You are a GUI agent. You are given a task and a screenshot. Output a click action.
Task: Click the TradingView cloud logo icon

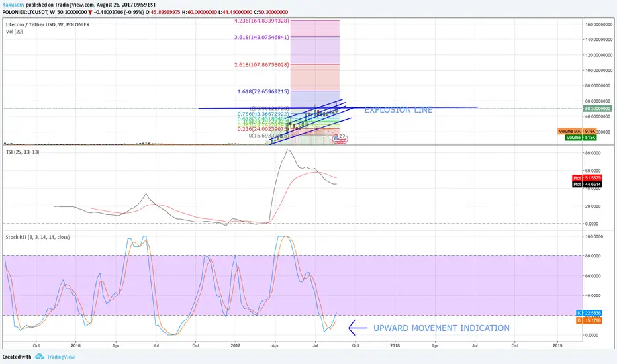[x=39, y=357]
